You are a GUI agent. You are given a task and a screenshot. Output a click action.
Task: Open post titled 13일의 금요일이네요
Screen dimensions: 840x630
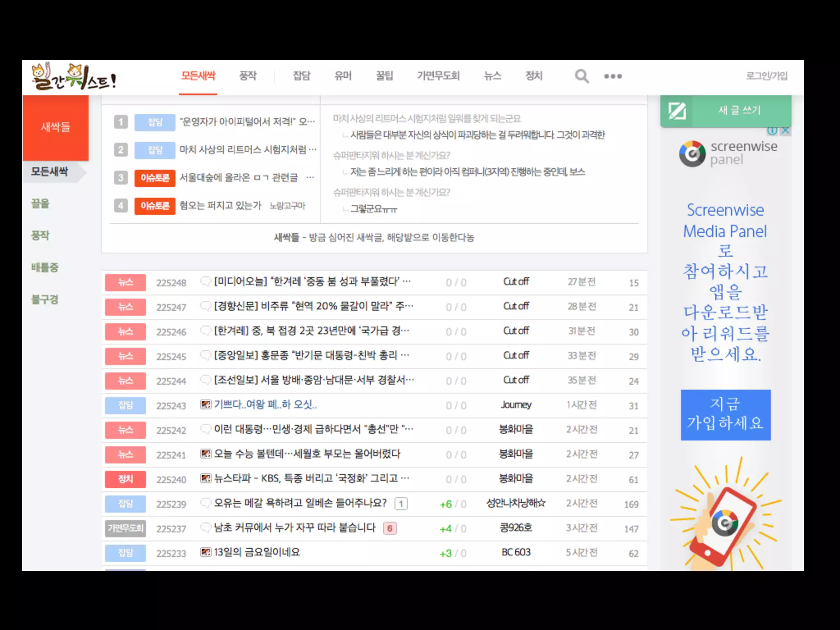pos(257,552)
